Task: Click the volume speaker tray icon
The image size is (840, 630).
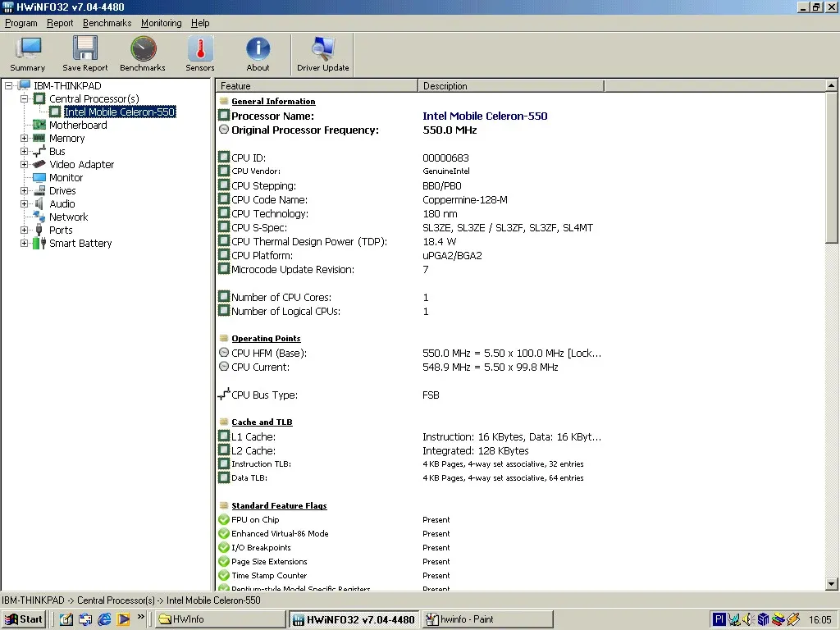Action: 748,619
